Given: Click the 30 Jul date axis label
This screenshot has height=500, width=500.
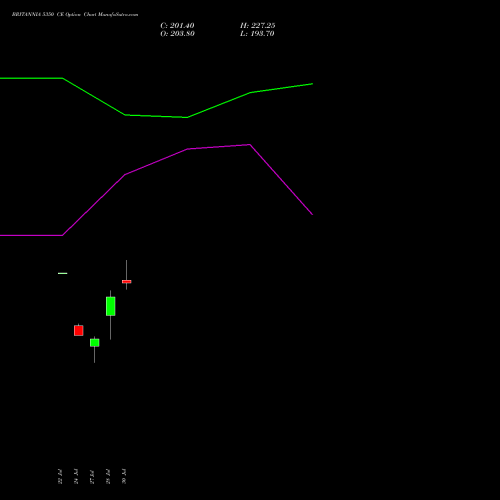Looking at the screenshot, I should point(124,476).
